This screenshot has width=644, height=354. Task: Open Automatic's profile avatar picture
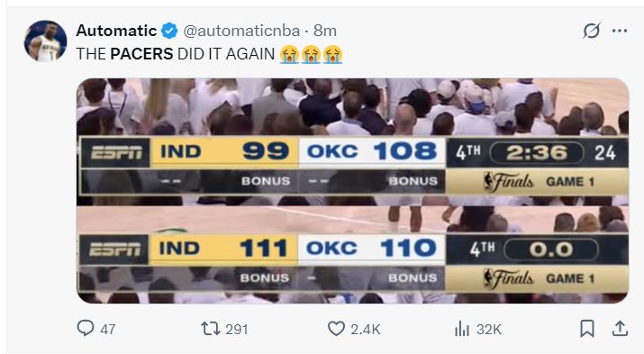pyautogui.click(x=45, y=41)
